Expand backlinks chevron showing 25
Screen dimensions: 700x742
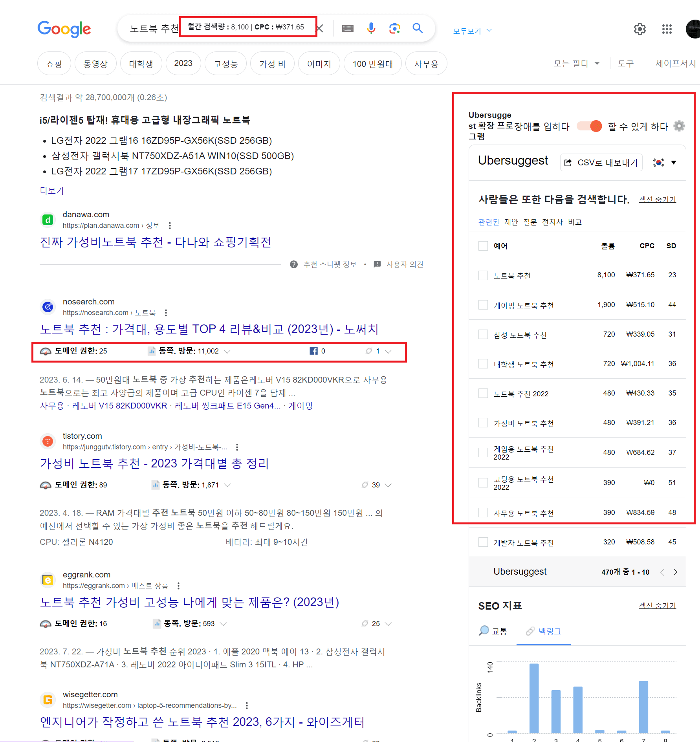388,624
